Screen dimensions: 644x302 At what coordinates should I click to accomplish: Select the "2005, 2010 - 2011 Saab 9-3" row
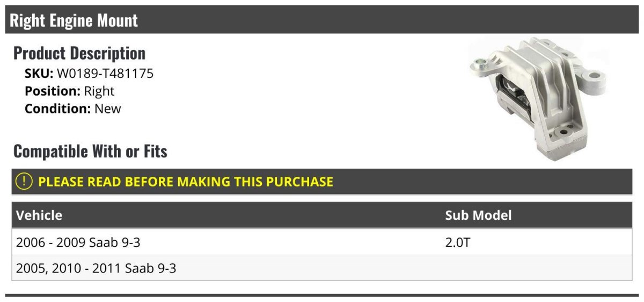click(96, 268)
